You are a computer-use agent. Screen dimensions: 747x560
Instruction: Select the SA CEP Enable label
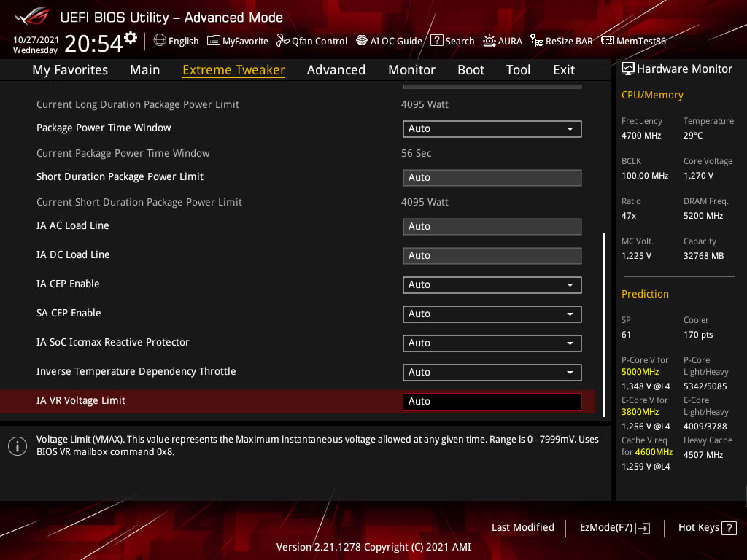(x=69, y=313)
